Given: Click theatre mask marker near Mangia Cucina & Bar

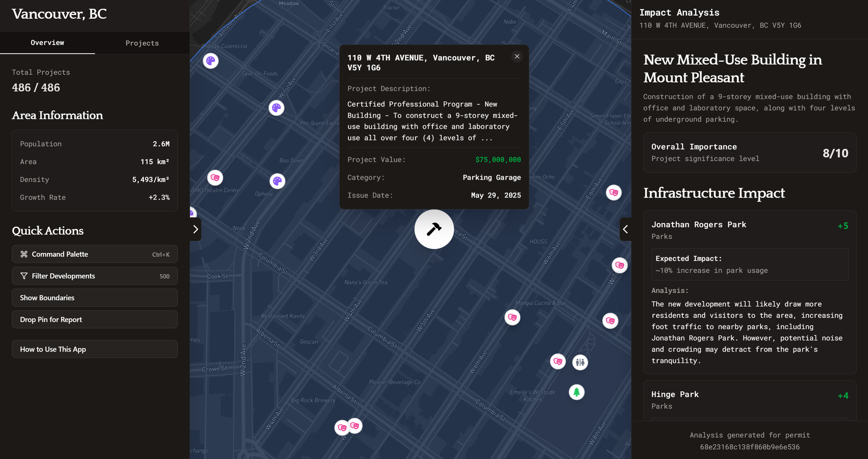Looking at the screenshot, I should (512, 317).
